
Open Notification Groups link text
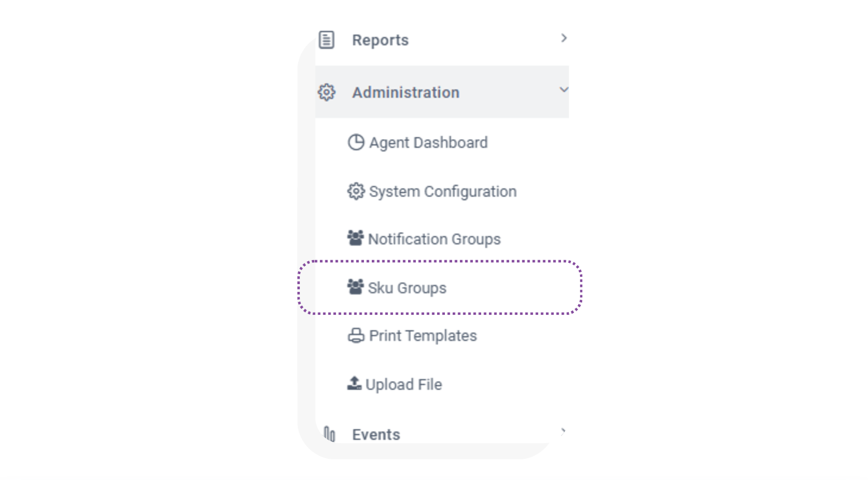(434, 239)
